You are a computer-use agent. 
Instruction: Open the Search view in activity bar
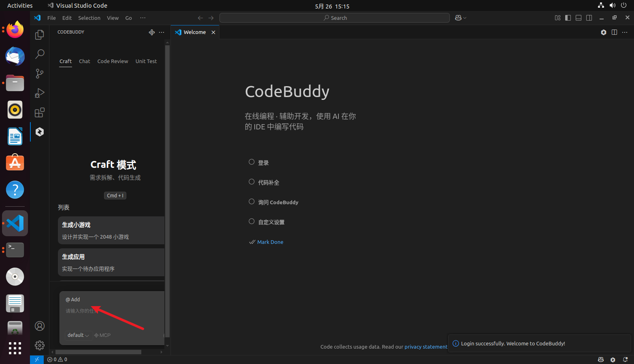click(40, 54)
